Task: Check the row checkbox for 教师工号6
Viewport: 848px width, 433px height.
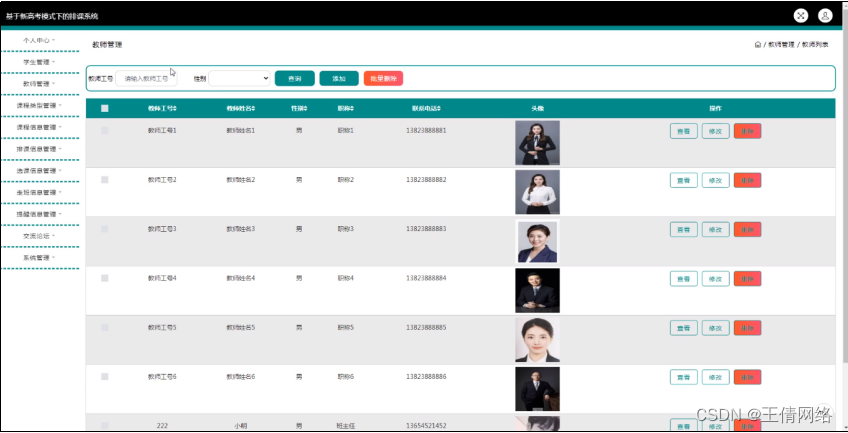Action: tap(104, 376)
